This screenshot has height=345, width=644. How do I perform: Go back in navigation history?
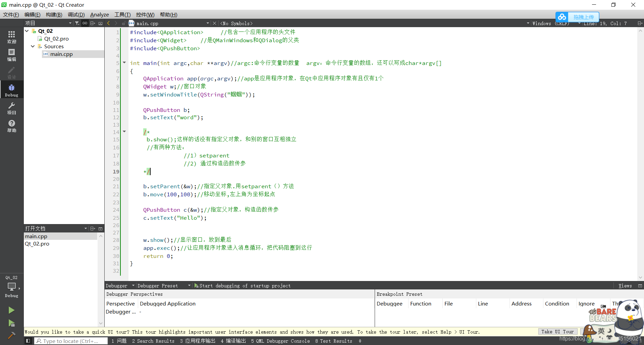108,23
